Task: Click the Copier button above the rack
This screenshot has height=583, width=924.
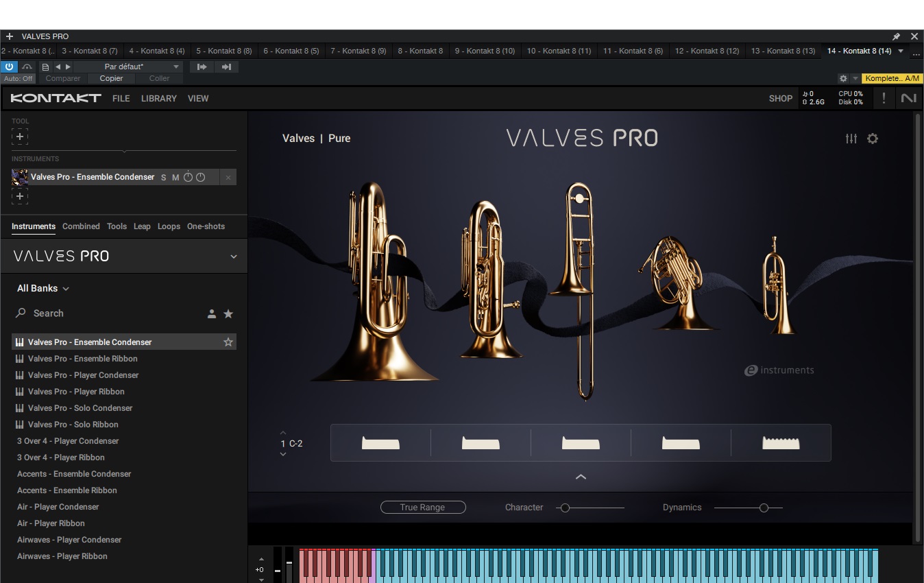Action: (x=111, y=78)
